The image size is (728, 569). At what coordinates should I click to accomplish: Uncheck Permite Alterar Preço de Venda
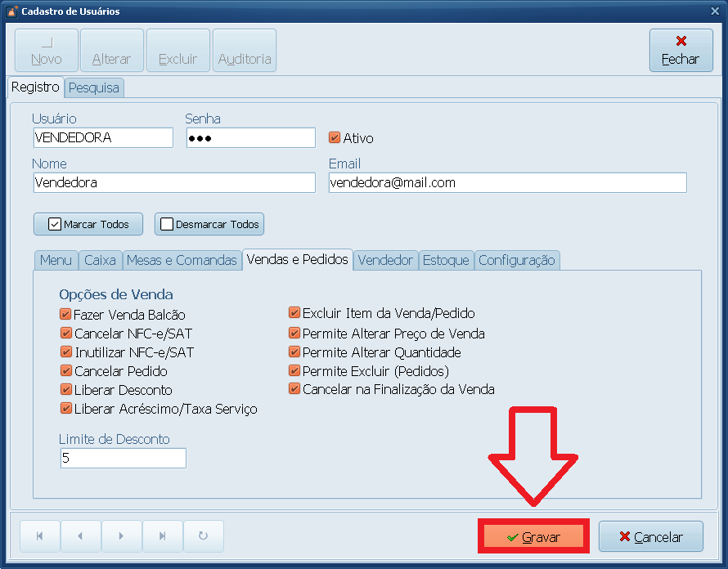click(x=294, y=334)
